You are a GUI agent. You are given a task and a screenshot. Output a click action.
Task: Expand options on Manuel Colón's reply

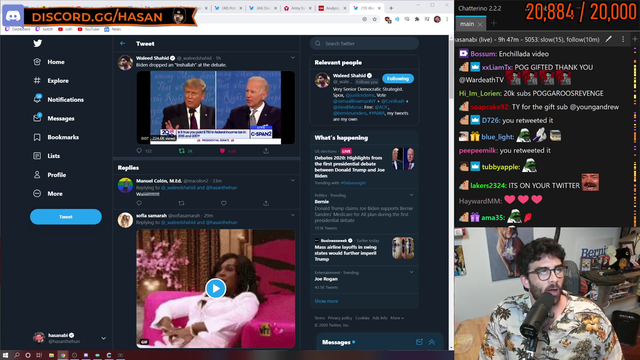[293, 180]
